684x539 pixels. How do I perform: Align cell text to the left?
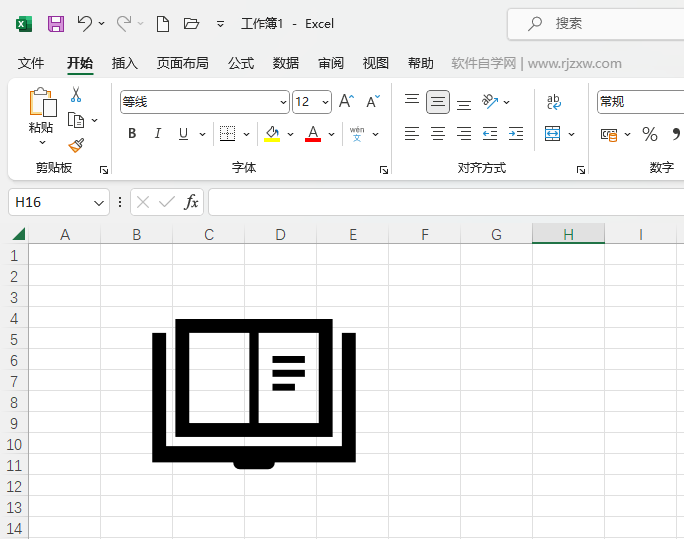[x=412, y=133]
